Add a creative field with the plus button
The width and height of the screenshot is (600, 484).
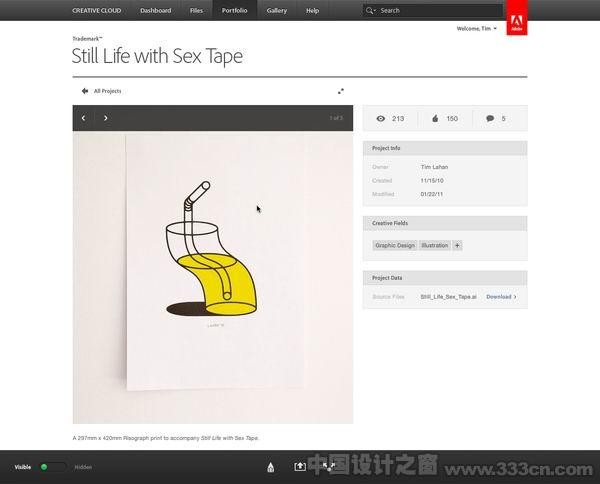(x=457, y=245)
